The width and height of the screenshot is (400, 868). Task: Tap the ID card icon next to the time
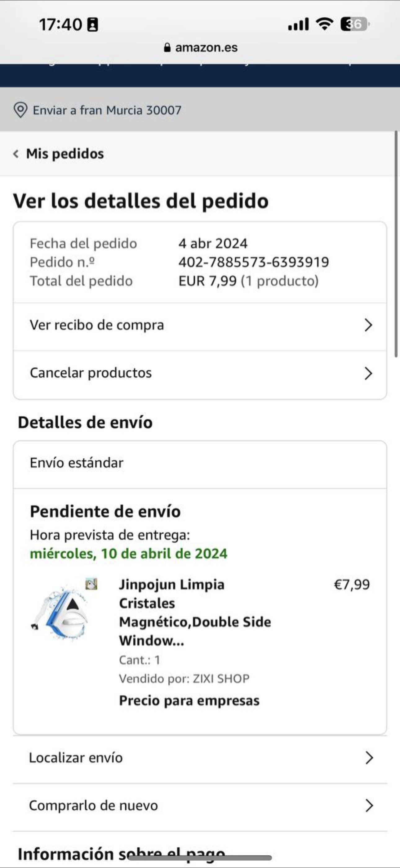(x=93, y=25)
